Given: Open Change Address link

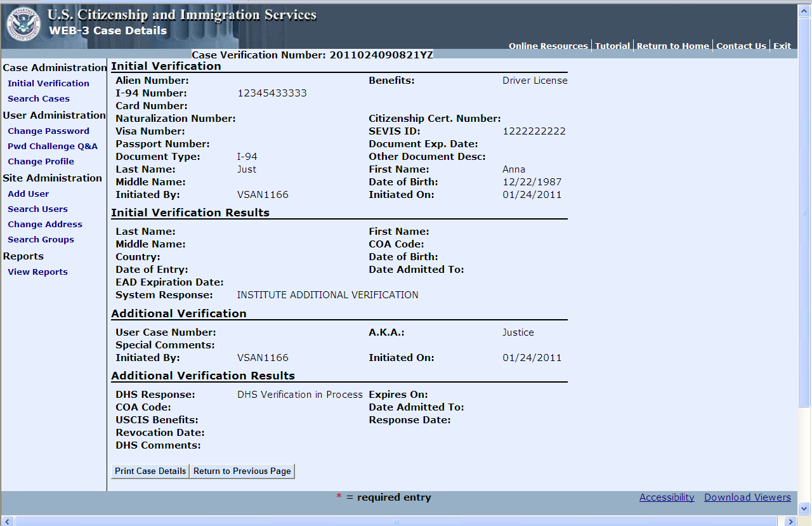Looking at the screenshot, I should point(45,224).
